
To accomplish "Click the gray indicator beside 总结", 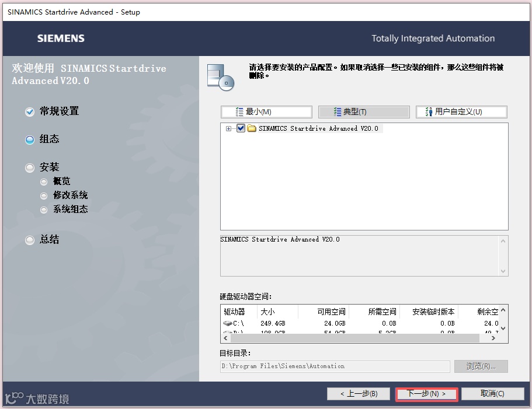I will click(x=30, y=240).
